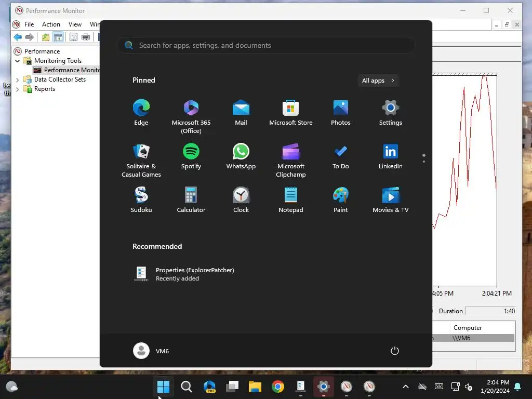This screenshot has height=399, width=532.
Task: Switch to Settings window on taskbar
Action: pos(323,387)
